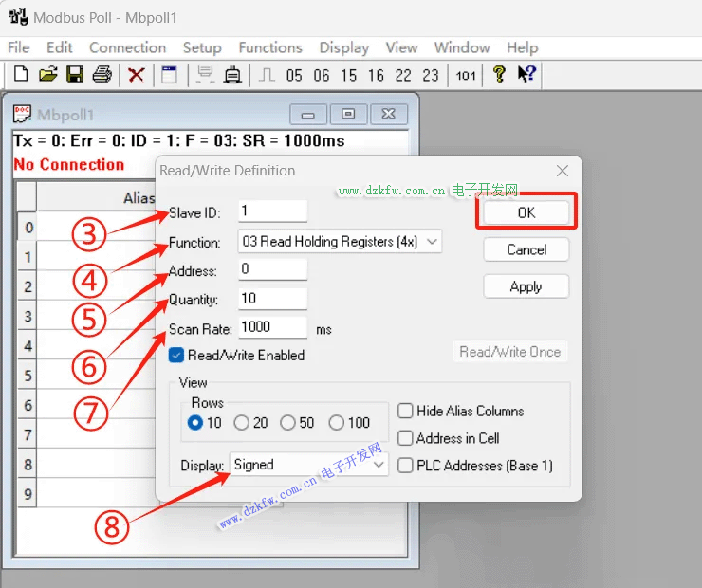Select the 100 rows radio button
Screen dimensions: 702x588
pyautogui.click(x=336, y=423)
